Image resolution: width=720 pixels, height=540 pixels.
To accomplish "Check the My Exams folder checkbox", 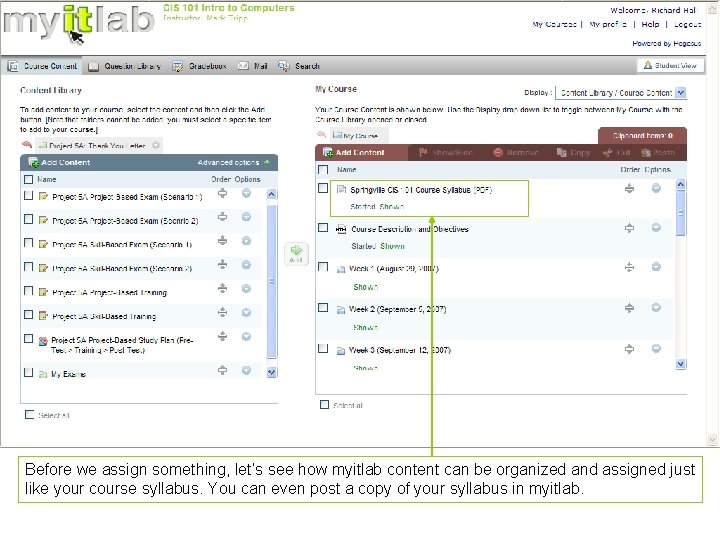I will 28,372.
